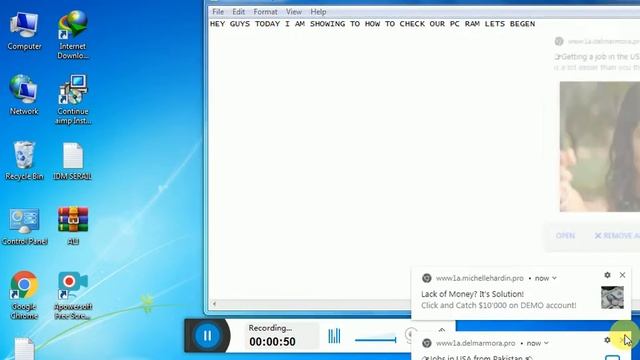Open Internet Download Manager shortcut

coord(73,35)
